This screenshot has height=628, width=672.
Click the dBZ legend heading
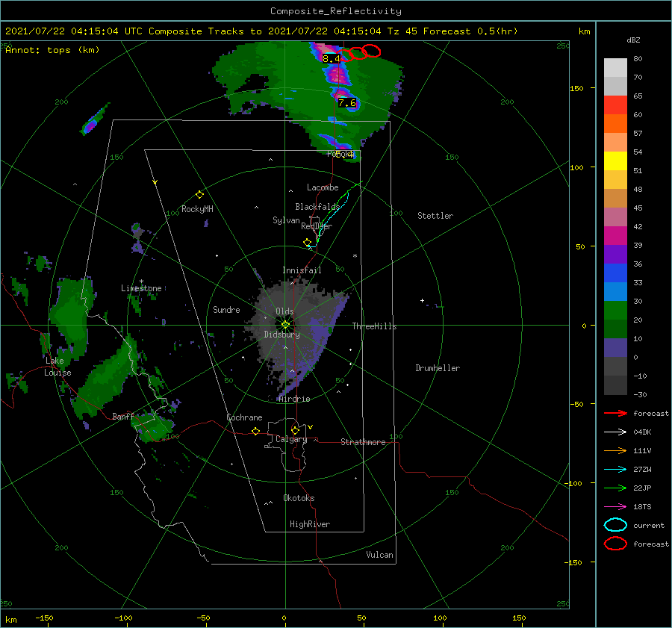[x=633, y=40]
